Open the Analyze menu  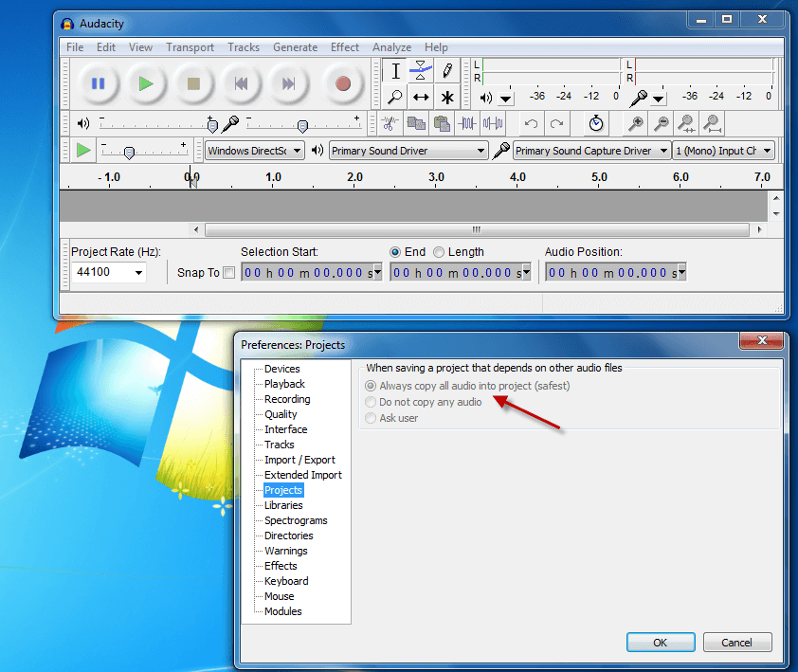coord(391,47)
